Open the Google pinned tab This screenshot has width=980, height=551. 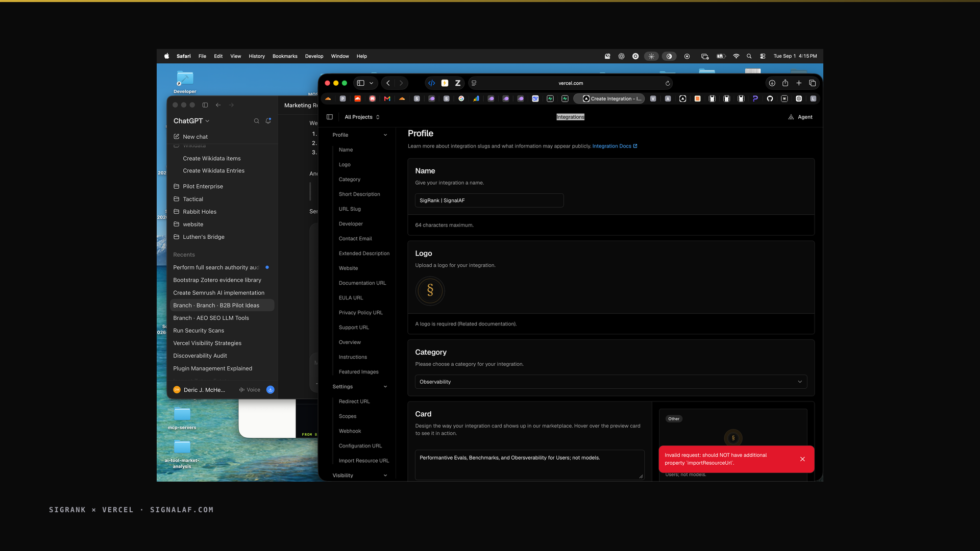pyautogui.click(x=461, y=98)
